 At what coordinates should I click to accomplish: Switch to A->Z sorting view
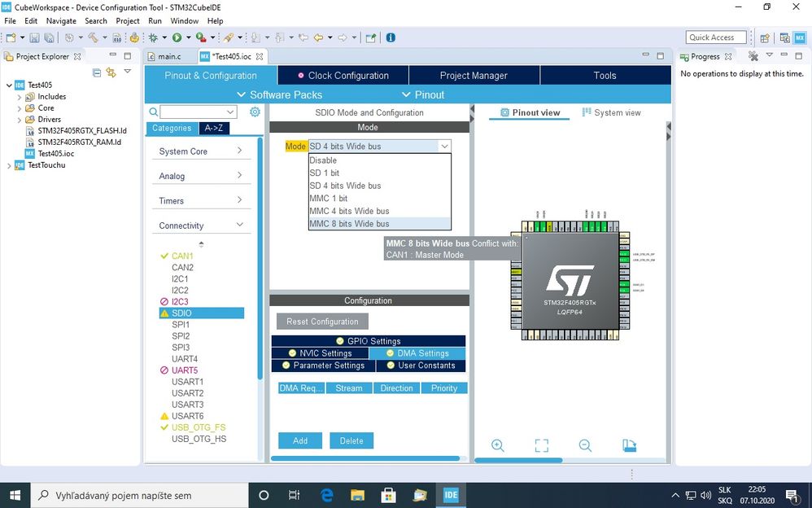tap(214, 128)
